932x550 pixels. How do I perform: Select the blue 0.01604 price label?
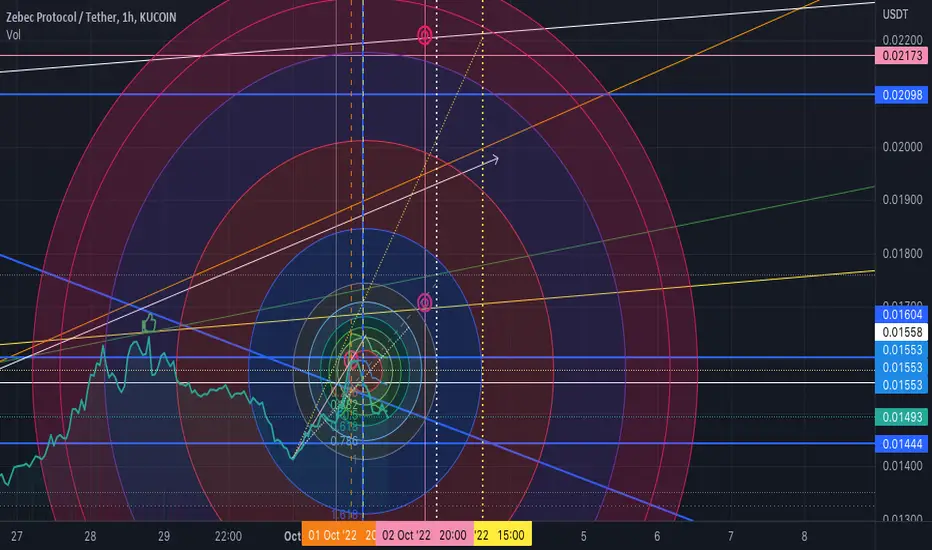902,315
